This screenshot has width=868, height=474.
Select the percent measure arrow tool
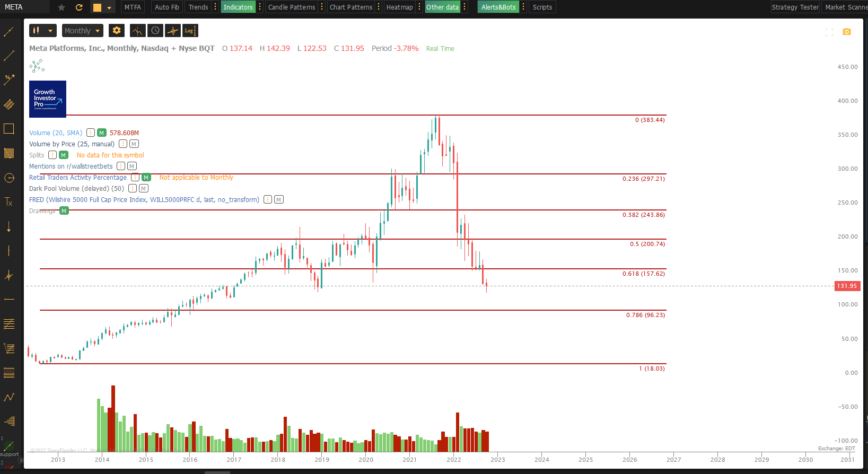pyautogui.click(x=9, y=80)
